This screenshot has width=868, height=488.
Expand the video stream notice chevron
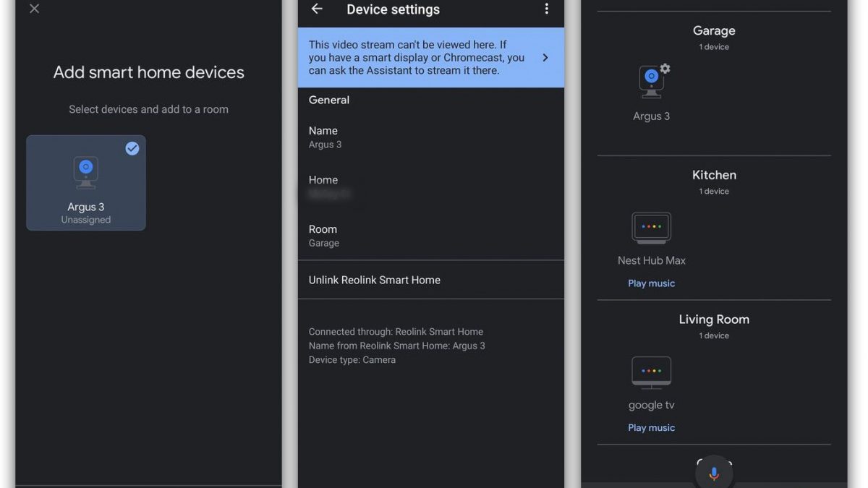click(x=545, y=58)
